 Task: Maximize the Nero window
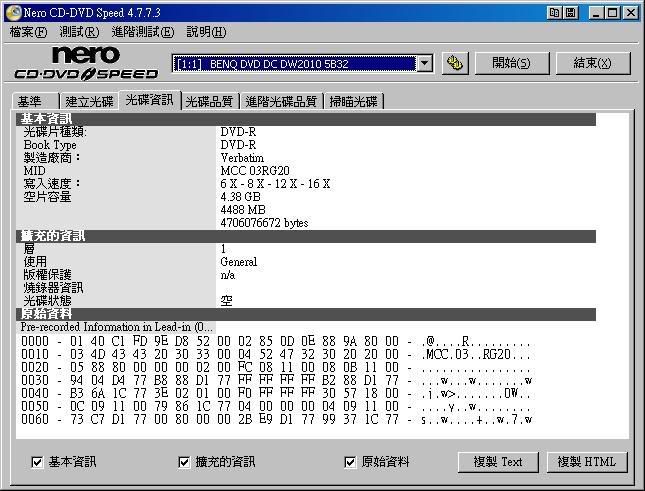[x=612, y=13]
